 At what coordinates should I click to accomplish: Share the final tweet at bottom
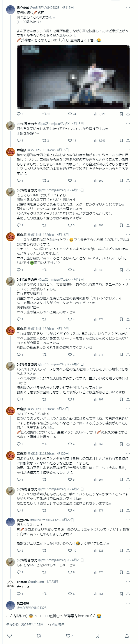[127, 635]
